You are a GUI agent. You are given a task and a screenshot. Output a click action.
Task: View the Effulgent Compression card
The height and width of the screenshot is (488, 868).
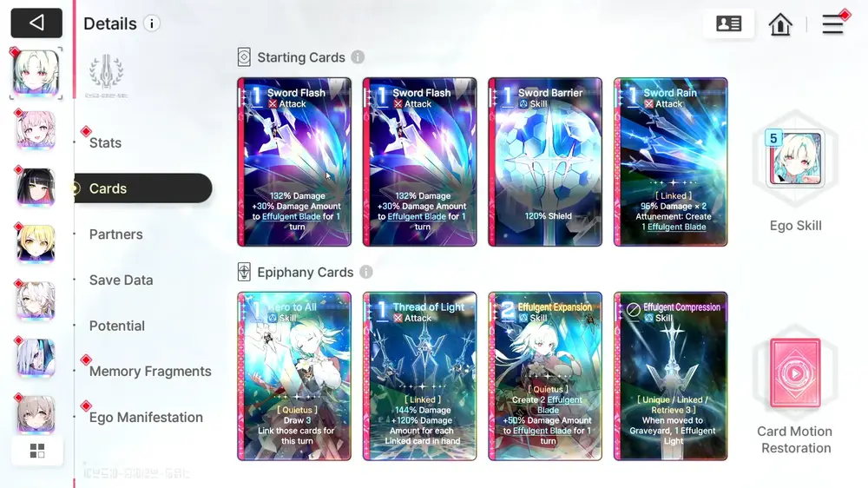click(x=670, y=376)
